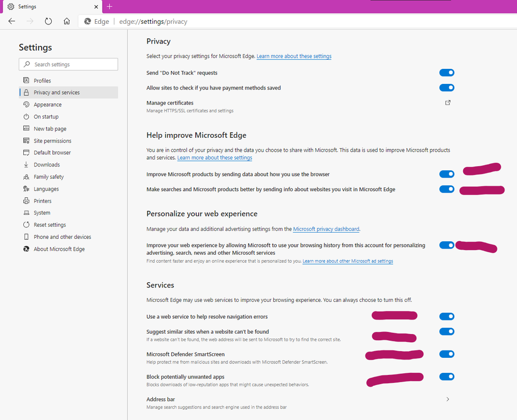Click the browser back arrow
Viewport: 517px width, 420px height.
(12, 21)
